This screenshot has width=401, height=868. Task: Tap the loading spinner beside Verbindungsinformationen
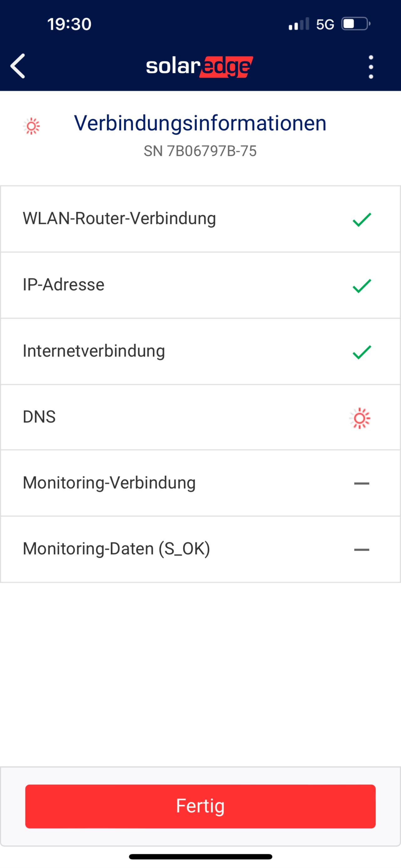coord(32,126)
